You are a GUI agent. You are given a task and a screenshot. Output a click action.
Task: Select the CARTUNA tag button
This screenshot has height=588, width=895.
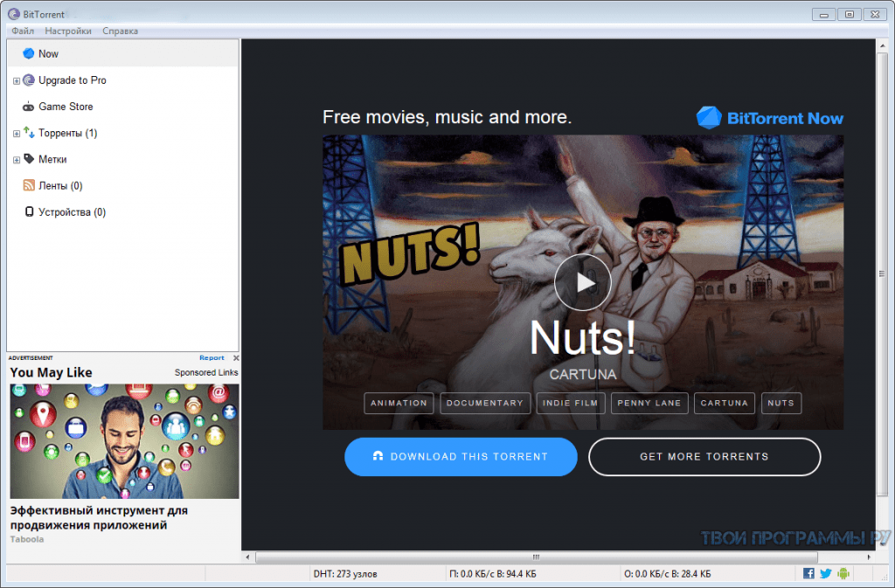(724, 403)
